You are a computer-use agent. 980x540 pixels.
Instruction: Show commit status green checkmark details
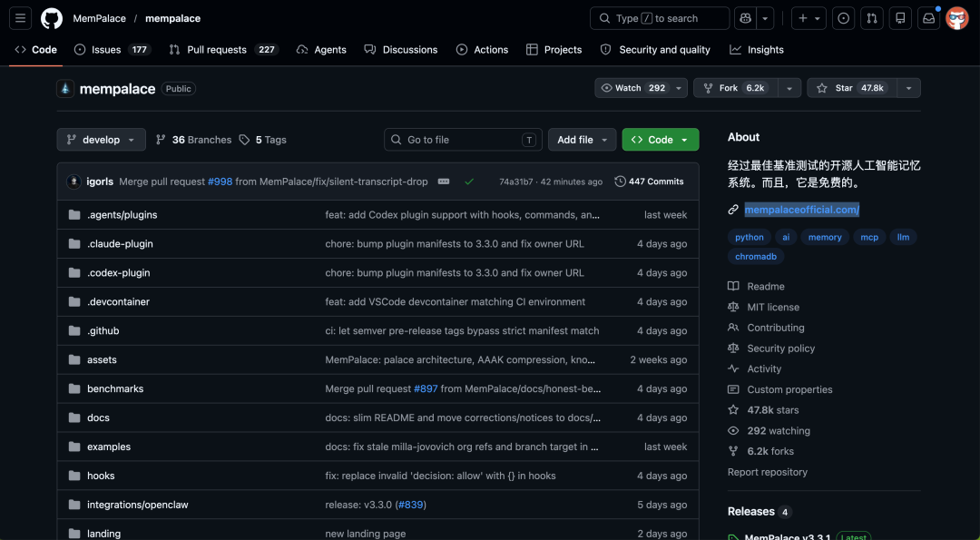pos(469,182)
